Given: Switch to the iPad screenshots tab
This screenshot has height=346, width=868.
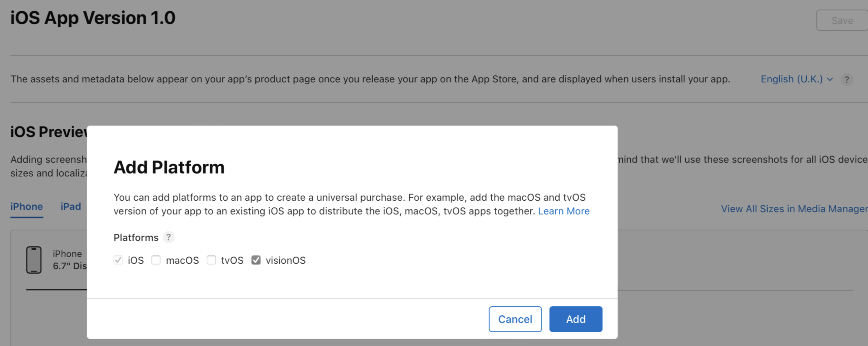Looking at the screenshot, I should coord(71,206).
